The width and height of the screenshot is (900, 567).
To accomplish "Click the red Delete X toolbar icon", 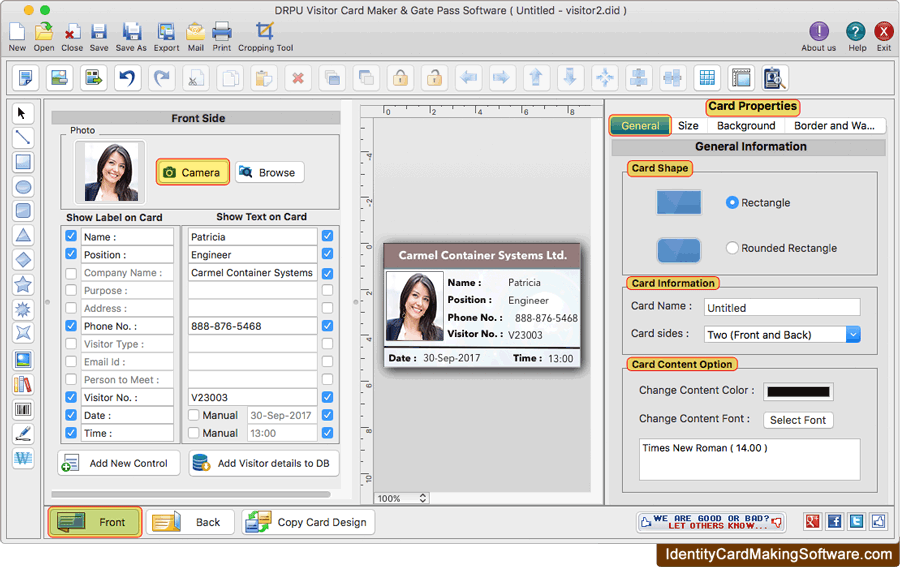I will [298, 77].
